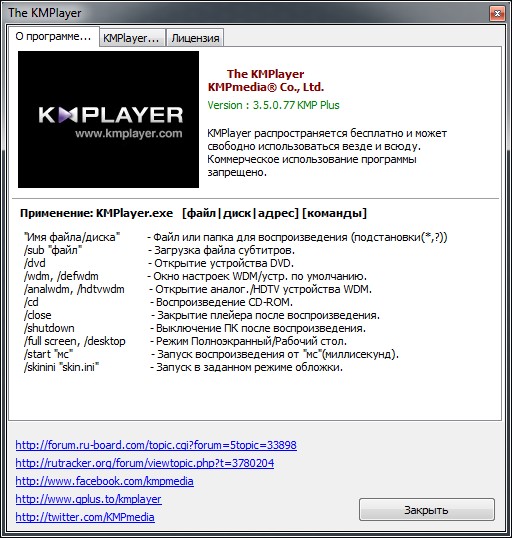The image size is (512, 538).
Task: Click 'Запуск в заданном режиме обложки.' description
Action: [250, 367]
